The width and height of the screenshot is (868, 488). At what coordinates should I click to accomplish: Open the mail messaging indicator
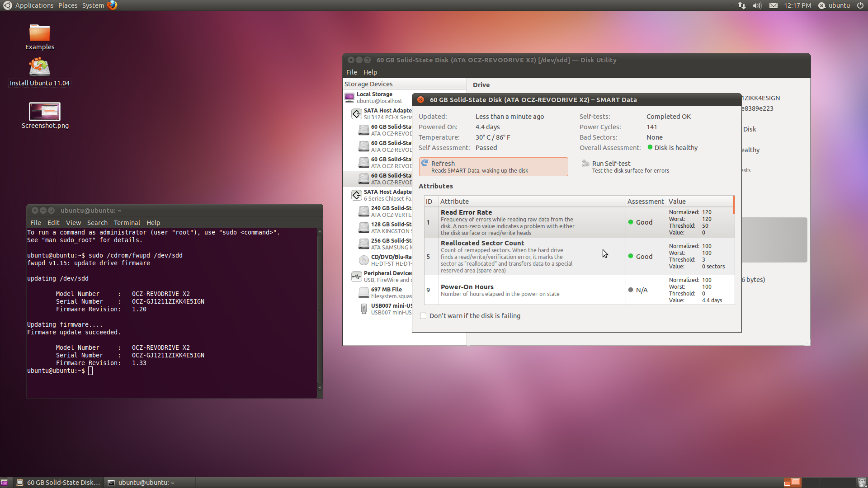[774, 5]
